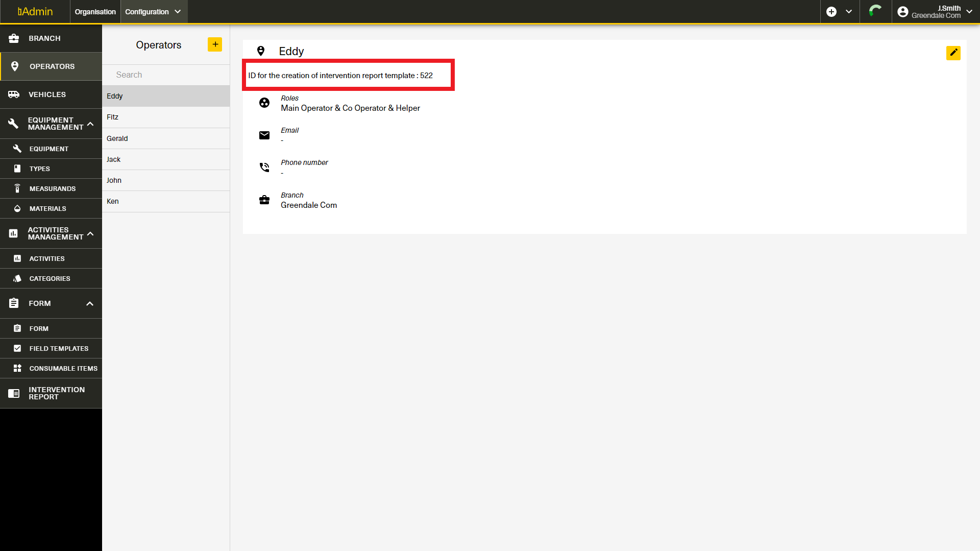Viewport: 980px width, 551px height.
Task: Select operator Eddy in list
Action: tap(166, 96)
